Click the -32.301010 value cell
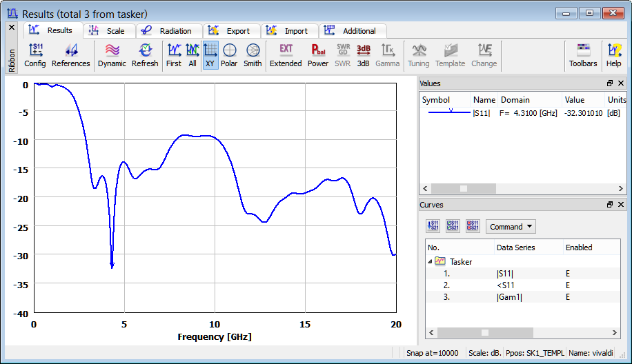 point(583,113)
